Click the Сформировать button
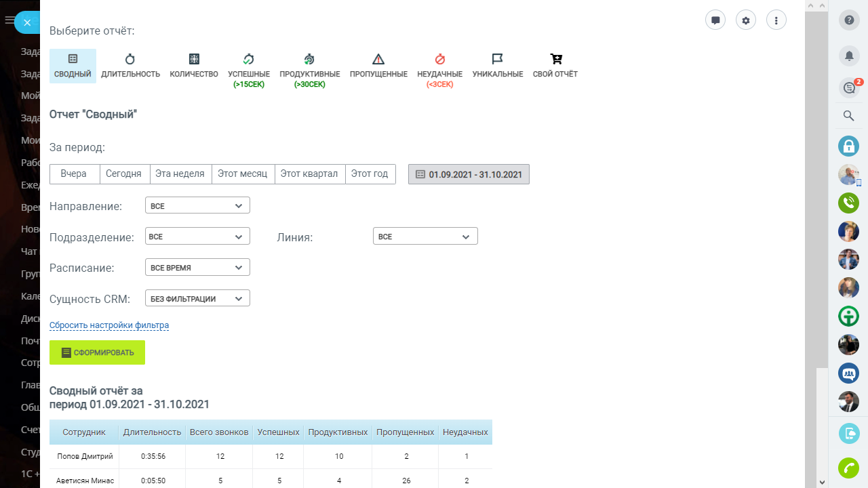Image resolution: width=868 pixels, height=488 pixels. tap(97, 352)
